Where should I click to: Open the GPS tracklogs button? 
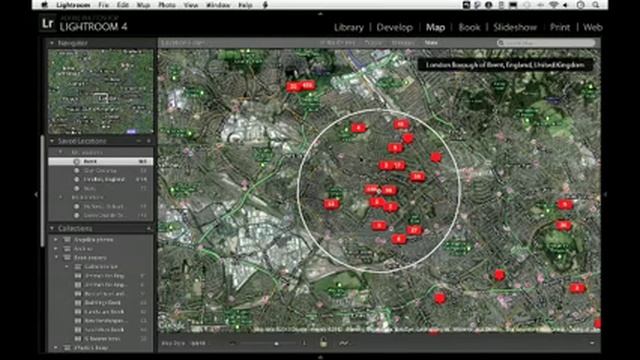pos(344,343)
